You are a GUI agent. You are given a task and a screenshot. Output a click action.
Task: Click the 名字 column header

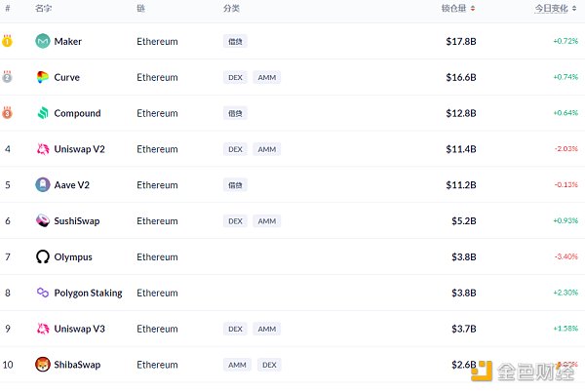pos(43,8)
